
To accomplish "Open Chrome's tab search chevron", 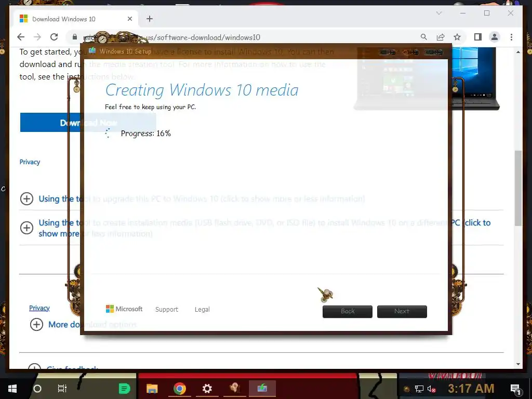I will [x=438, y=13].
